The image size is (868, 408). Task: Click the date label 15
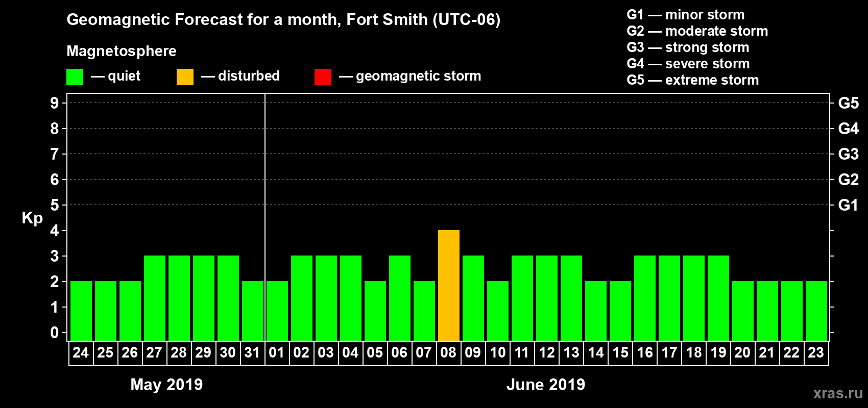[x=620, y=352]
